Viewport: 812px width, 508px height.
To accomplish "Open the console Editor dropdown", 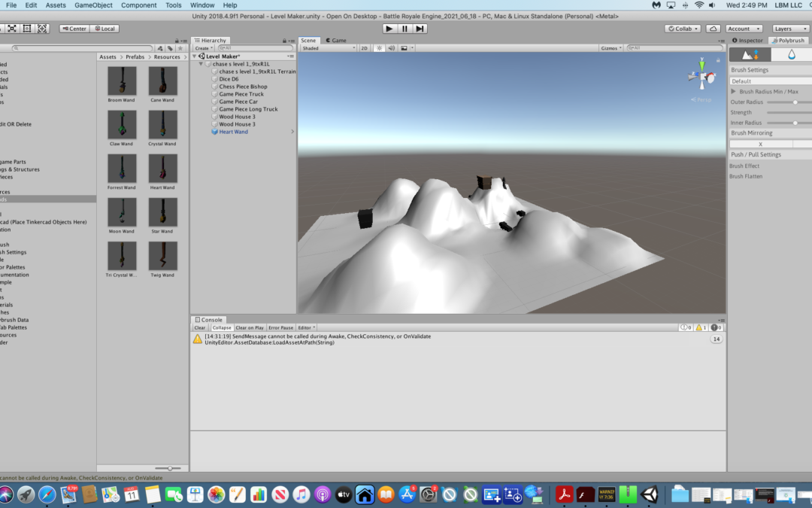I will (307, 327).
